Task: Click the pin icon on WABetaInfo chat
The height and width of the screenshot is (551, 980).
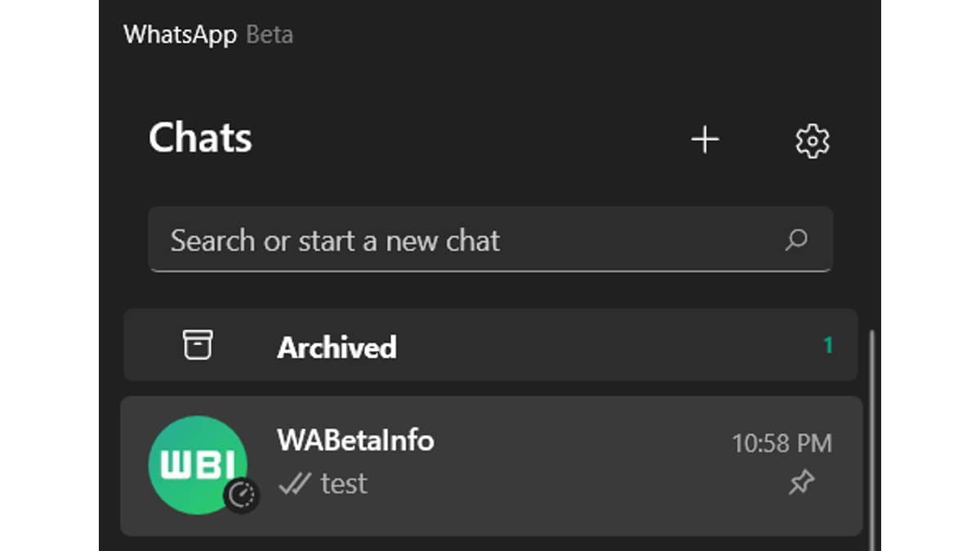Action: point(800,483)
